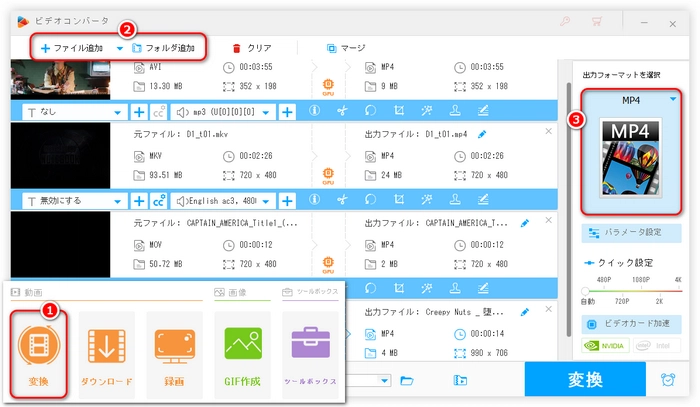Click the scissors trim icon for D1_t01.mkv
Viewport: 700px width, 407px height.
[x=341, y=200]
